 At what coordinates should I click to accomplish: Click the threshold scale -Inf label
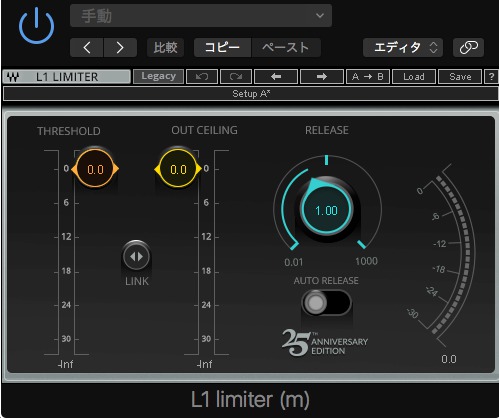(x=65, y=364)
